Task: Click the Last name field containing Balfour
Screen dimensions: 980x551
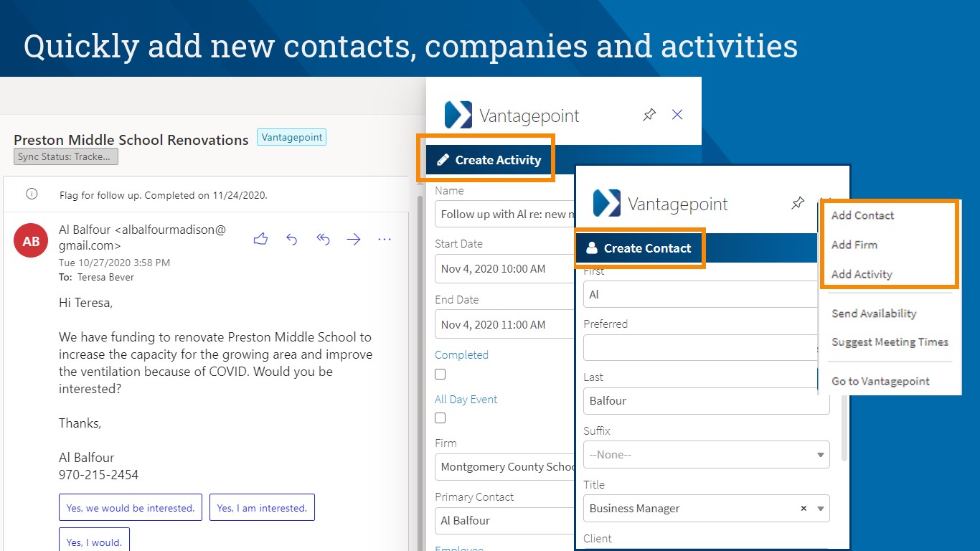Action: [x=707, y=400]
